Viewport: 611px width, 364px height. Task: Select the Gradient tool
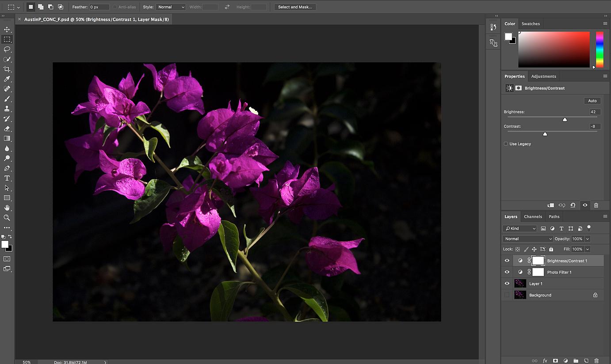coord(7,138)
